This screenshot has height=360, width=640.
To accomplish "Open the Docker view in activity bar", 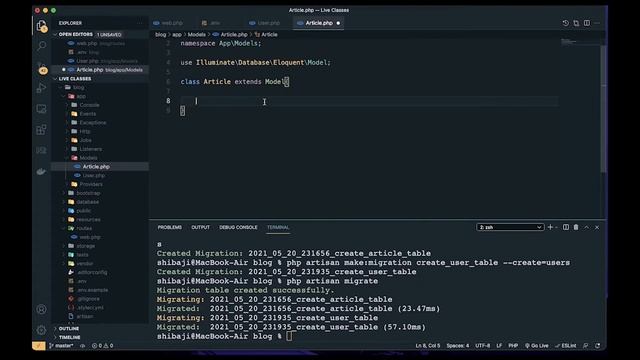I will click(41, 171).
